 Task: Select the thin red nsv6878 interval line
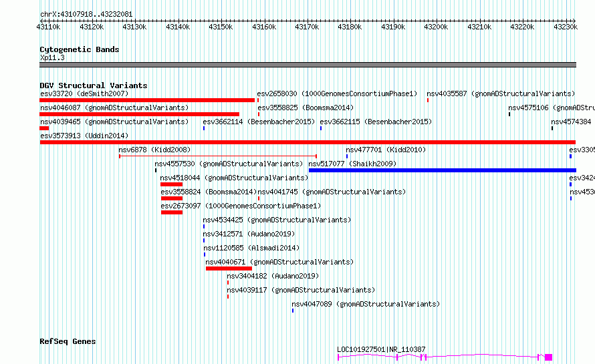(x=218, y=156)
